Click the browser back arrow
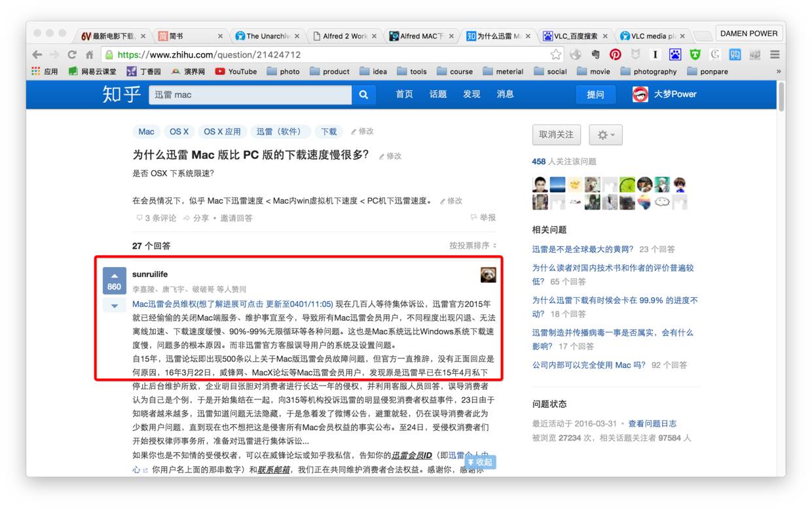Viewport: 812px width, 508px height. click(37, 54)
